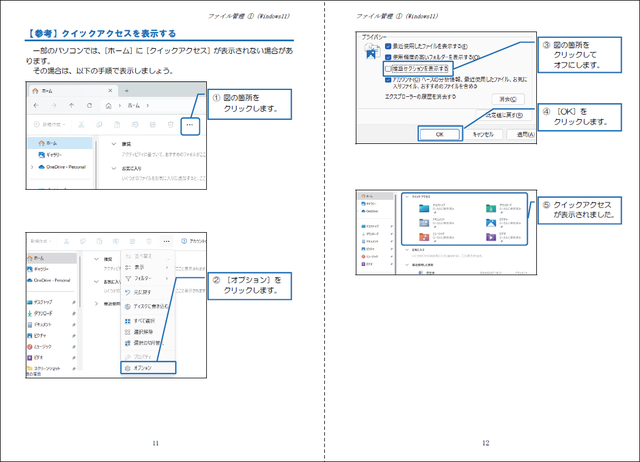Click the Paste icon in the step 1 toolbar
Image resolution: width=640 pixels, height=462 pixels.
pyautogui.click(x=117, y=124)
